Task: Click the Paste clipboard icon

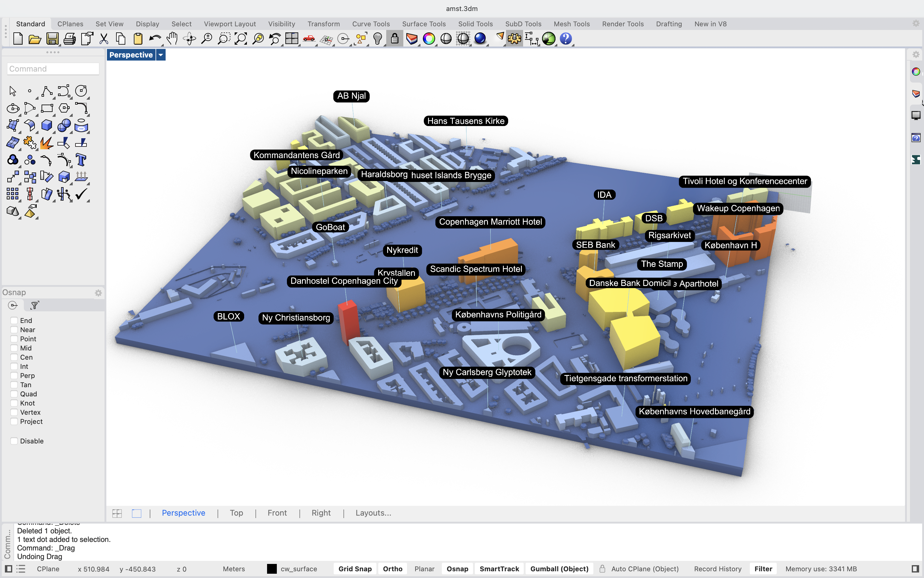Action: pos(138,39)
